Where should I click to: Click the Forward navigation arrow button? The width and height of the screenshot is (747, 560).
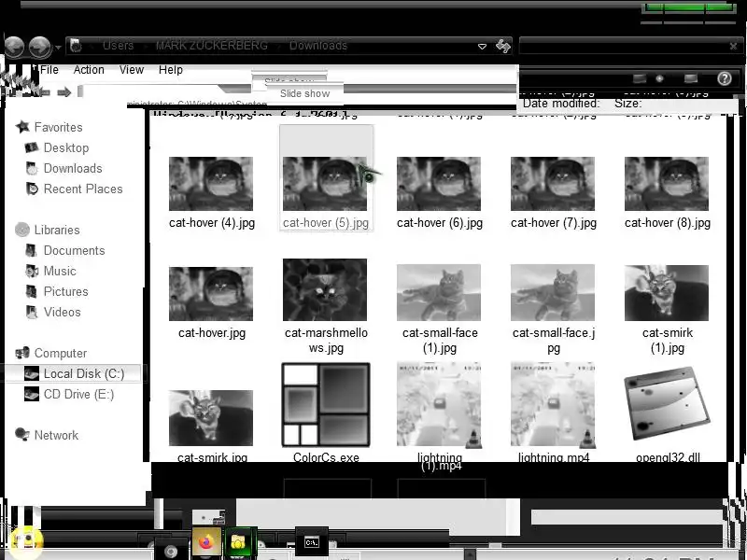point(39,48)
